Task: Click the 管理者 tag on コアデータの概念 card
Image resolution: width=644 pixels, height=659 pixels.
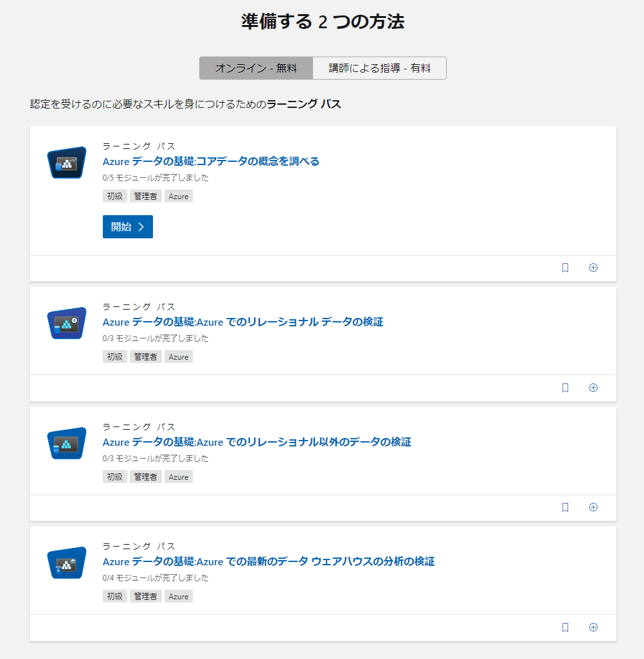Action: [x=145, y=197]
